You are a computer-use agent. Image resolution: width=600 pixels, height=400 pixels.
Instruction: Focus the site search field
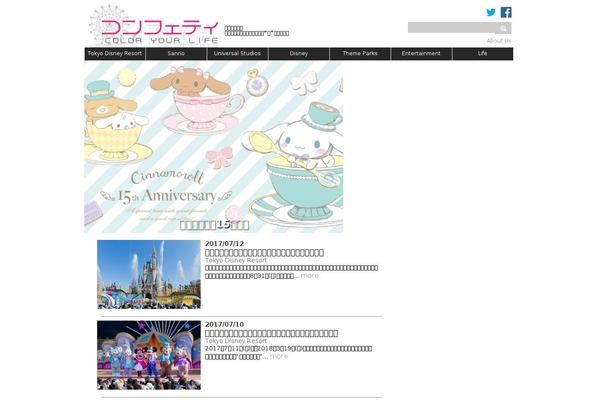tap(452, 28)
